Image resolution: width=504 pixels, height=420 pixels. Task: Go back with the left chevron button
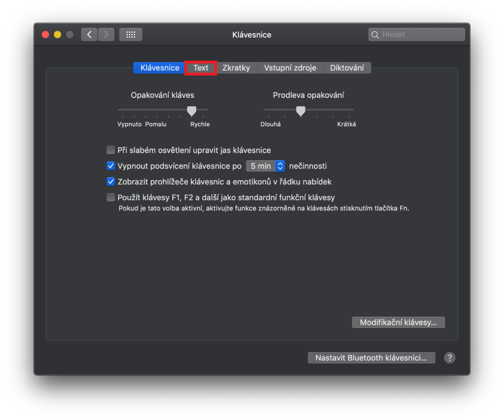pos(89,34)
